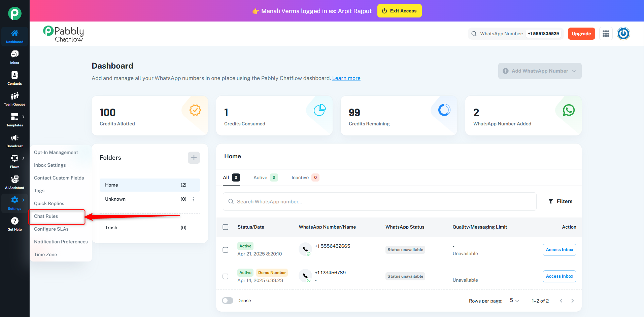Open Team Queues in sidebar
Viewport: 644px width, 317px height.
coord(15,99)
